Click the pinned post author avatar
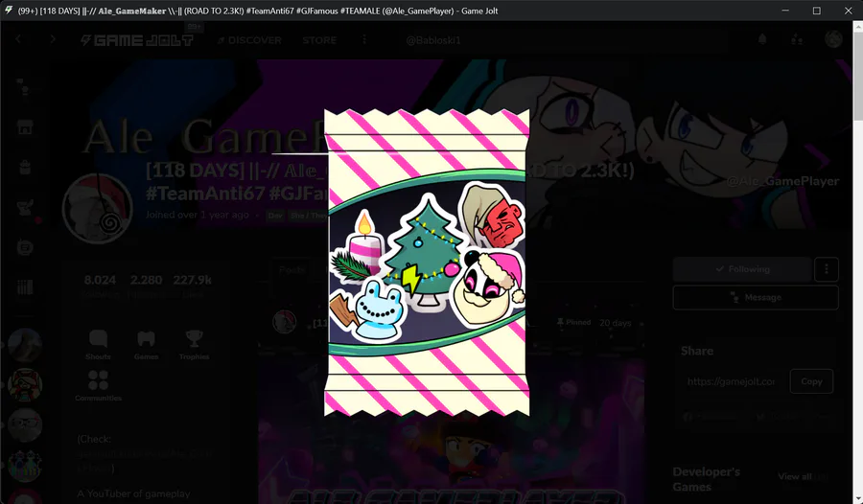The width and height of the screenshot is (863, 504). tap(285, 322)
